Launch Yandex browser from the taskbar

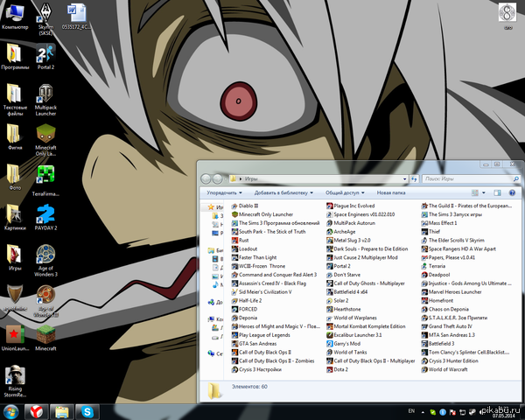click(x=36, y=410)
